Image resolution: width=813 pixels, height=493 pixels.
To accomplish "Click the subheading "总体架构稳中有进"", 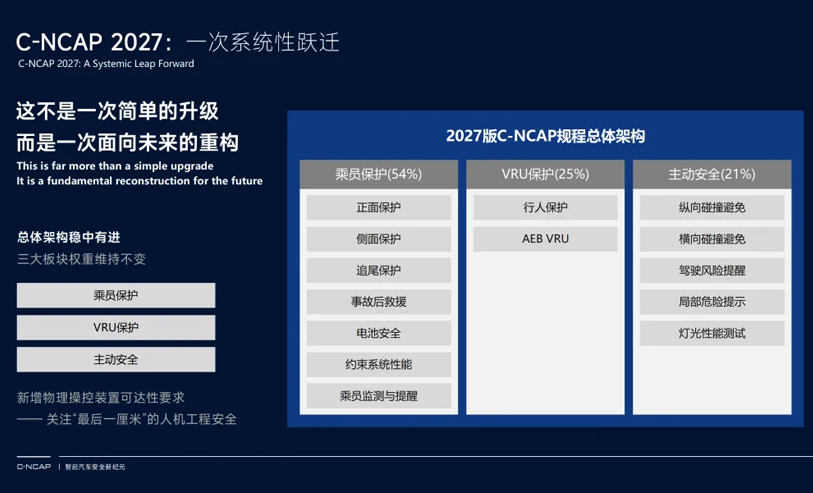I will tap(68, 237).
